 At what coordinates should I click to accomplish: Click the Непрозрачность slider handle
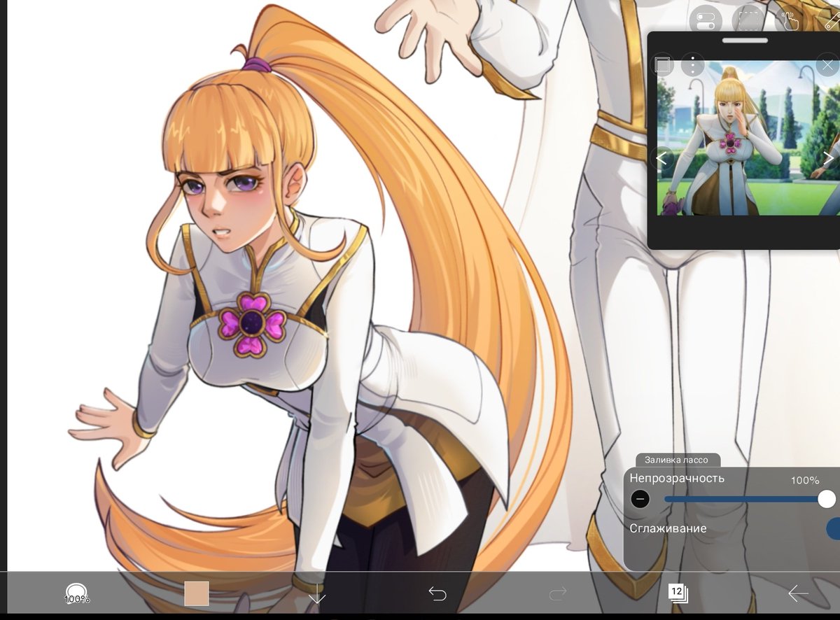(x=827, y=499)
